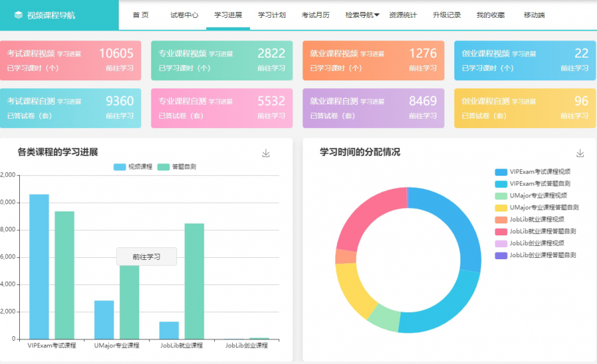The width and height of the screenshot is (597, 364).
Task: Switch to the 学习计划 tab
Action: pos(271,15)
